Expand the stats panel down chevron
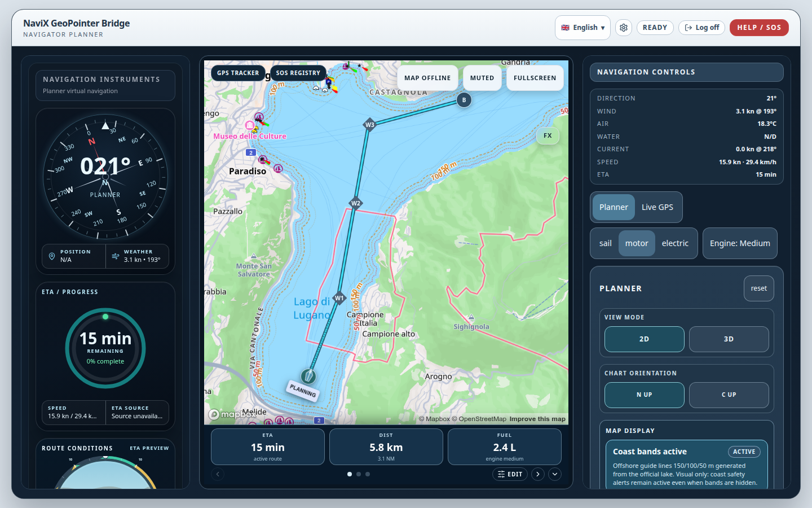The height and width of the screenshot is (508, 812). (555, 474)
